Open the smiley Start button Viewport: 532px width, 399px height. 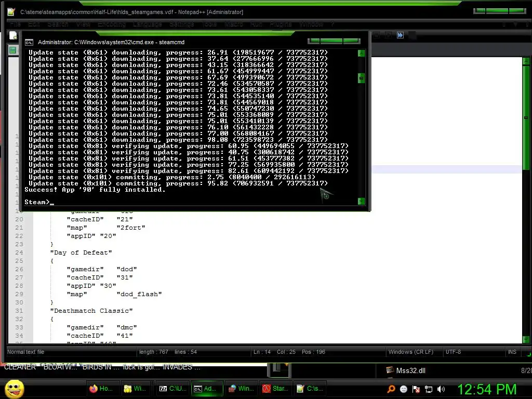[x=14, y=389]
